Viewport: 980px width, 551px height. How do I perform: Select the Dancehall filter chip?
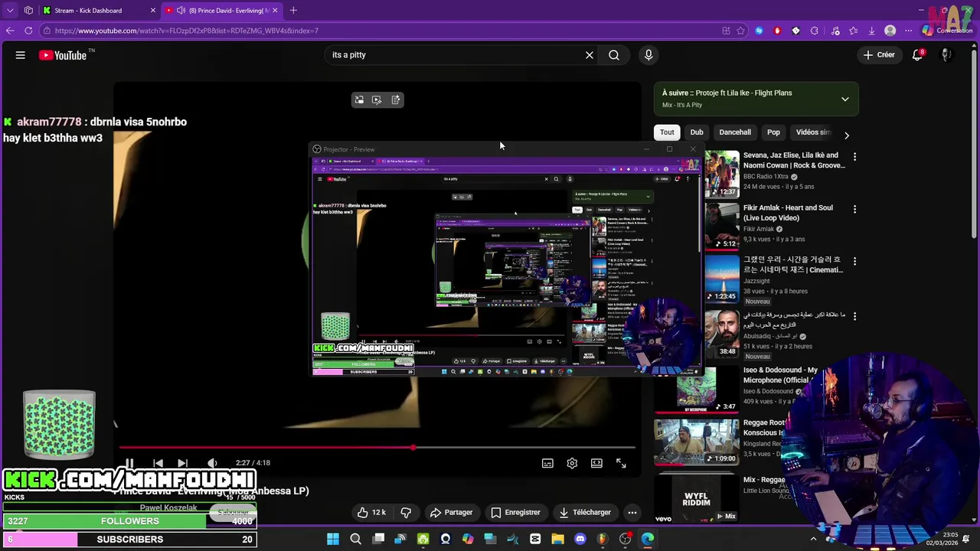coord(735,132)
